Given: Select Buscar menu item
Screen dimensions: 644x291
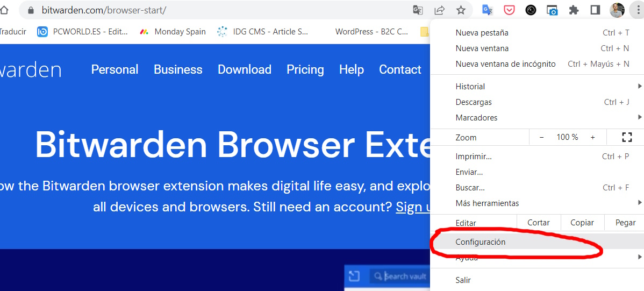Looking at the screenshot, I should click(x=537, y=188).
